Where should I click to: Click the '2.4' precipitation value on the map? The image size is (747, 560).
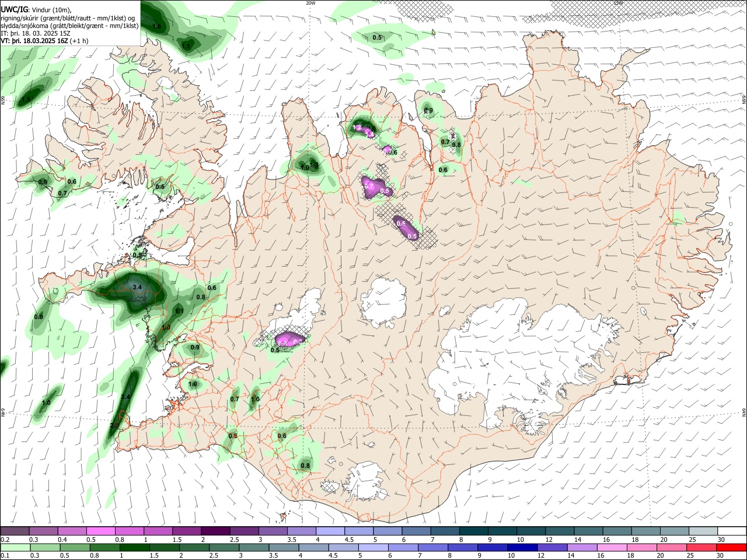pos(125,397)
